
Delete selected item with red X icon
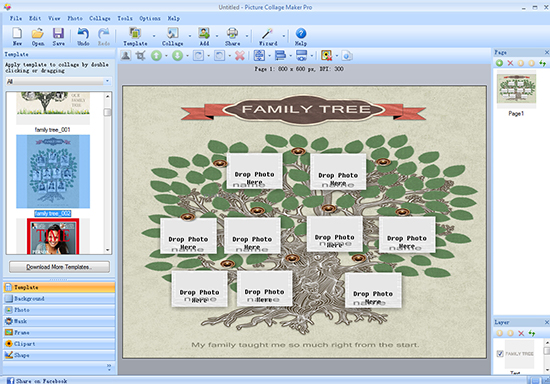pyautogui.click(x=240, y=55)
